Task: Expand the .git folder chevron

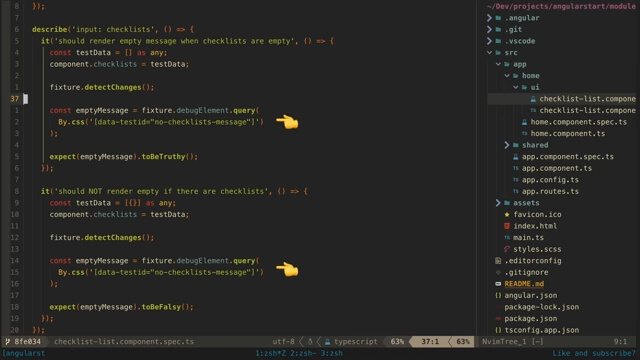Action: 489,29
